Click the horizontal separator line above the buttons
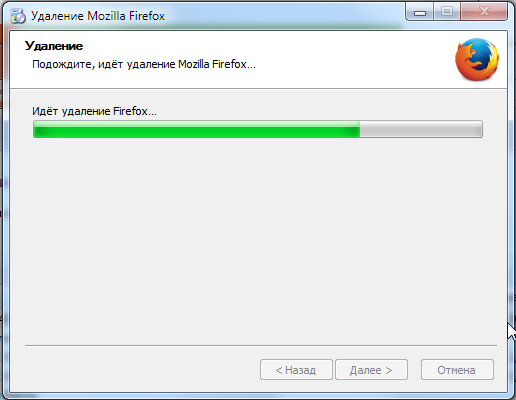This screenshot has height=400, width=516. [261, 346]
